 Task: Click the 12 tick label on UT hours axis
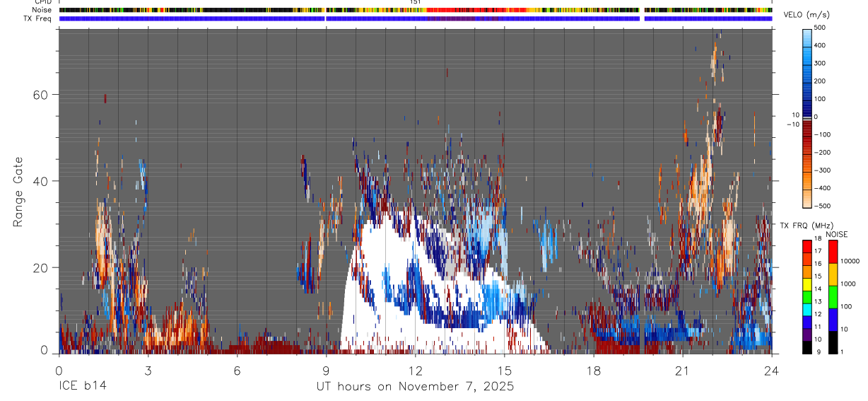pyautogui.click(x=416, y=371)
